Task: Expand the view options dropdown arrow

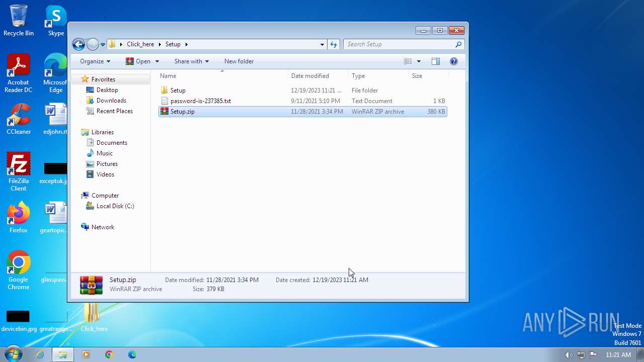Action: tap(419, 61)
